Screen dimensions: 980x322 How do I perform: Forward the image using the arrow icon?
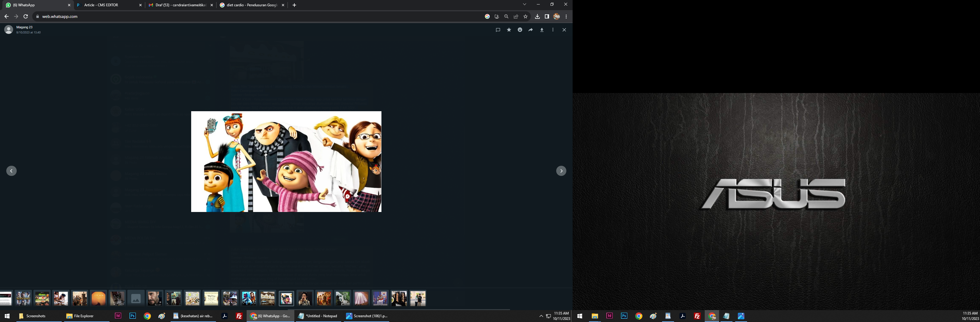(531, 30)
